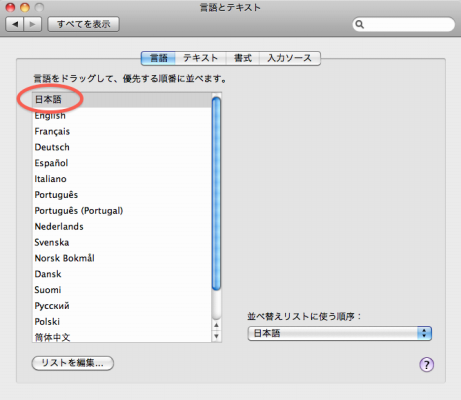Click the purple help question mark icon
This screenshot has height=400, width=461.
click(x=426, y=364)
